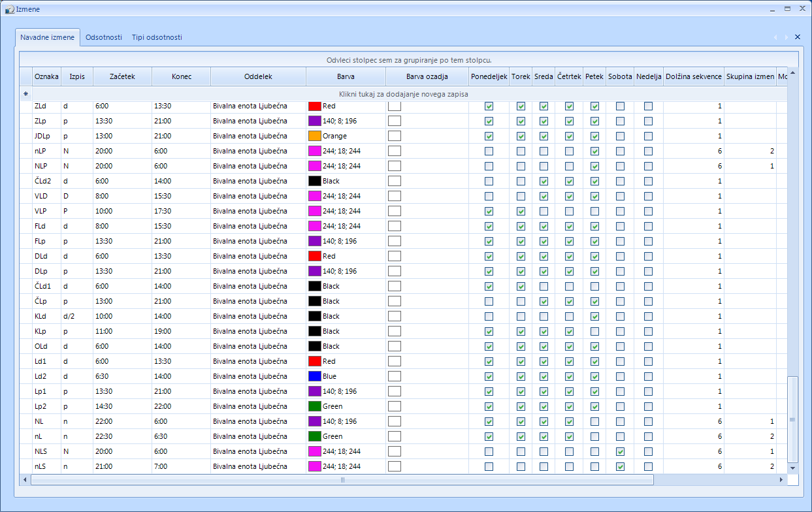Sort by the Začetek column header
Image resolution: width=812 pixels, height=512 pixels.
(122, 76)
